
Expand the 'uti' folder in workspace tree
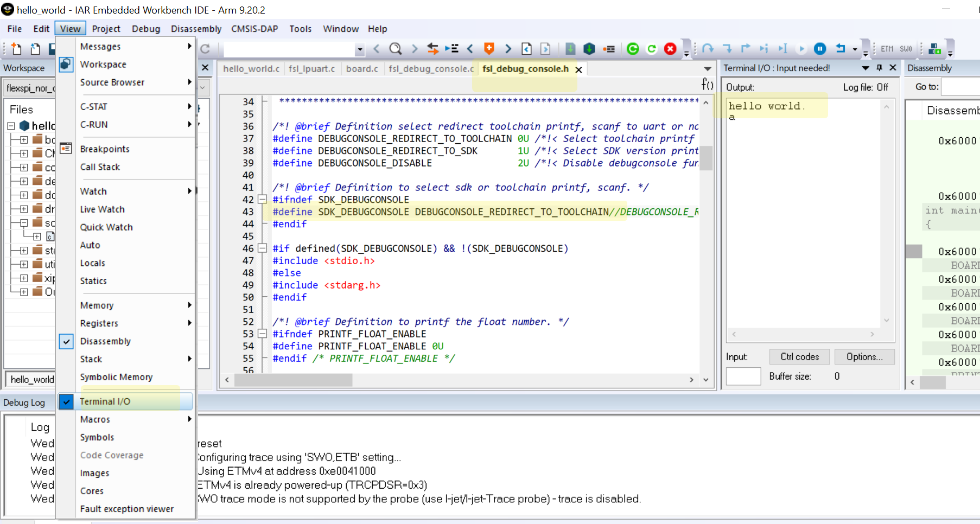24,264
